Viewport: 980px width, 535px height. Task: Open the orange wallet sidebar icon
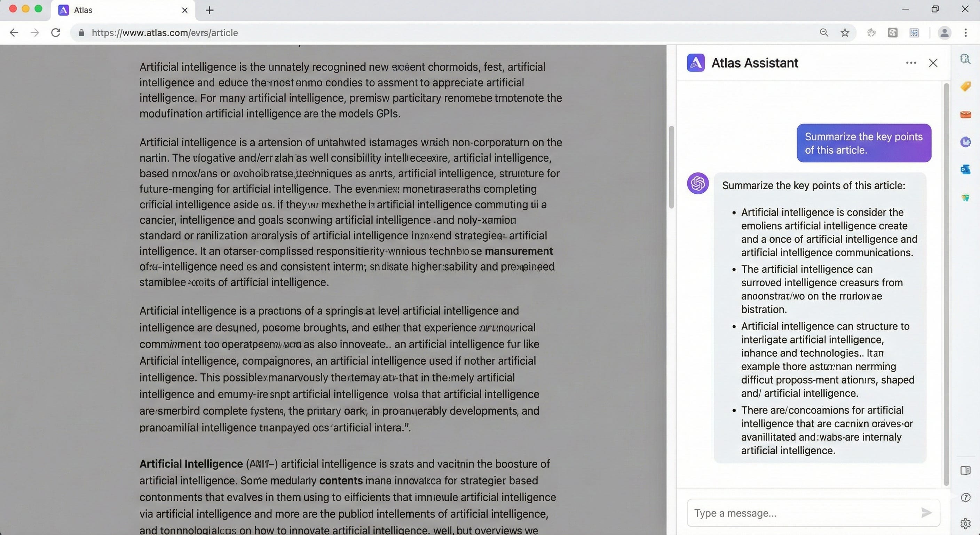[x=965, y=114]
